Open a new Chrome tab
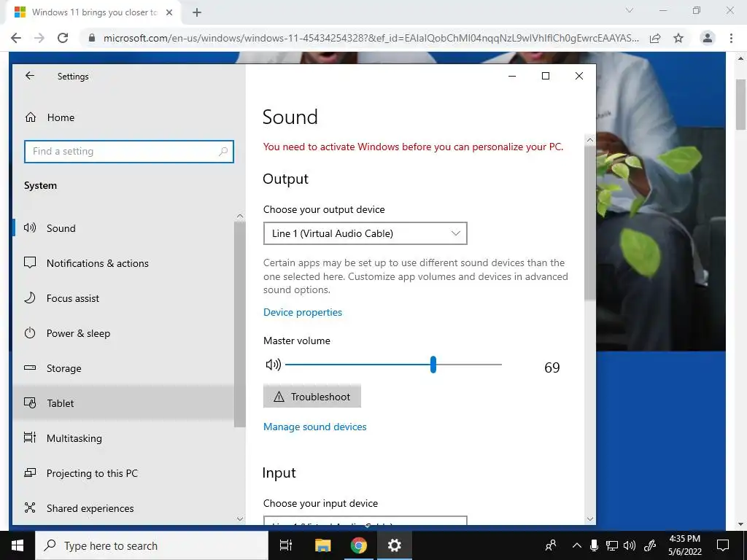Viewport: 747px width, 560px height. [x=197, y=12]
